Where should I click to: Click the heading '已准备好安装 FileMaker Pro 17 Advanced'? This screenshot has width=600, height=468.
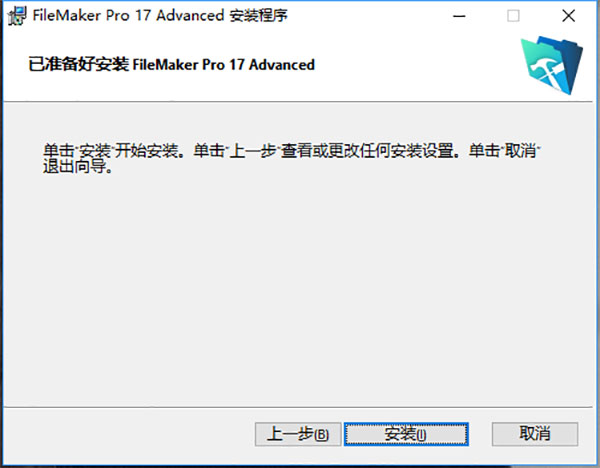tap(171, 64)
